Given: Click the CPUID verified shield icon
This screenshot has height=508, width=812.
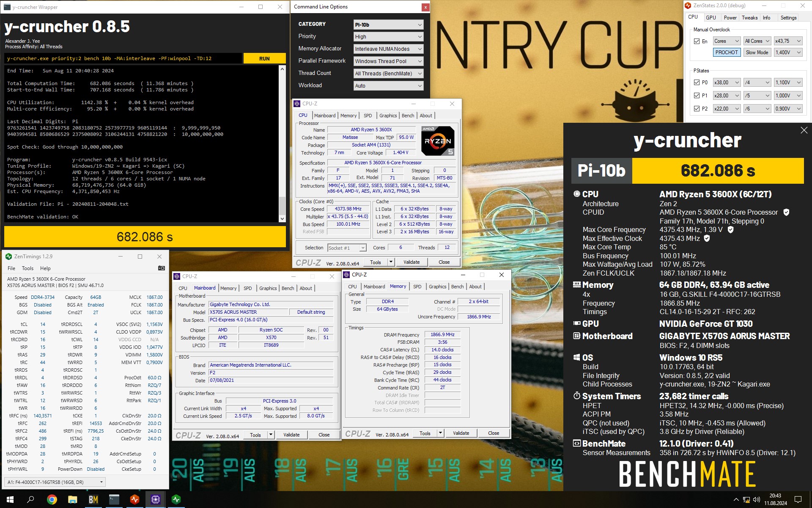Looking at the screenshot, I should (786, 212).
